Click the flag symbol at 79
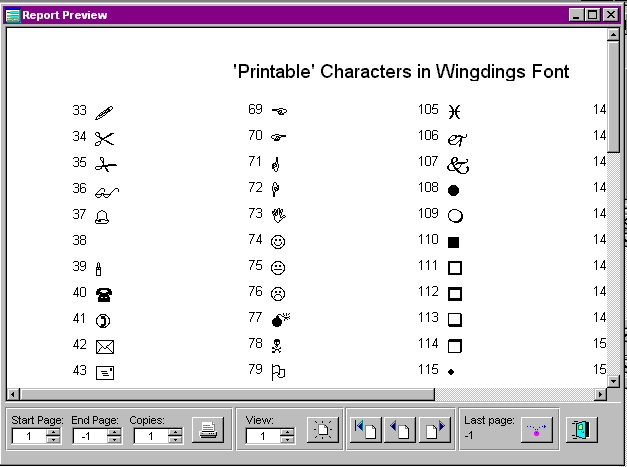The height and width of the screenshot is (467, 627). pos(278,373)
